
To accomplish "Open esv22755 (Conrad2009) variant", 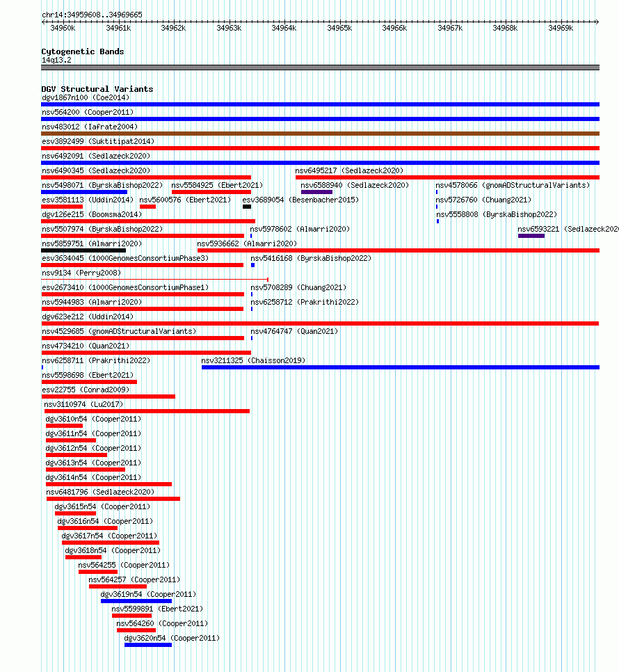I will point(86,390).
